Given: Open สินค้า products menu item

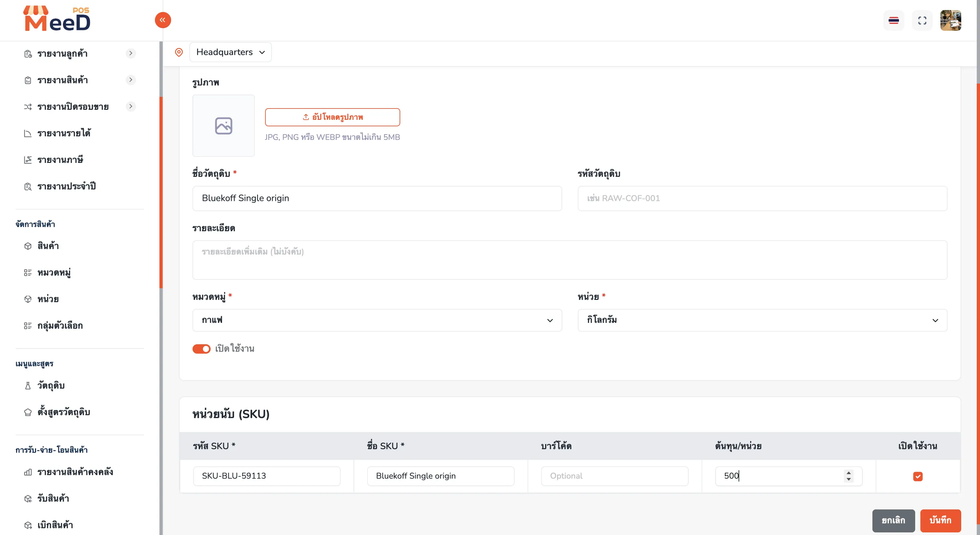Looking at the screenshot, I should [x=48, y=246].
